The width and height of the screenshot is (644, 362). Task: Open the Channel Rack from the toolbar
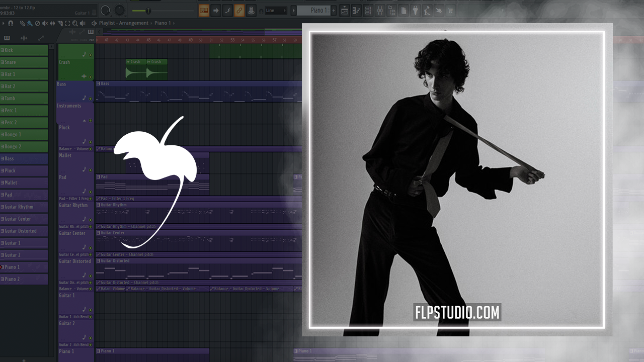click(368, 11)
